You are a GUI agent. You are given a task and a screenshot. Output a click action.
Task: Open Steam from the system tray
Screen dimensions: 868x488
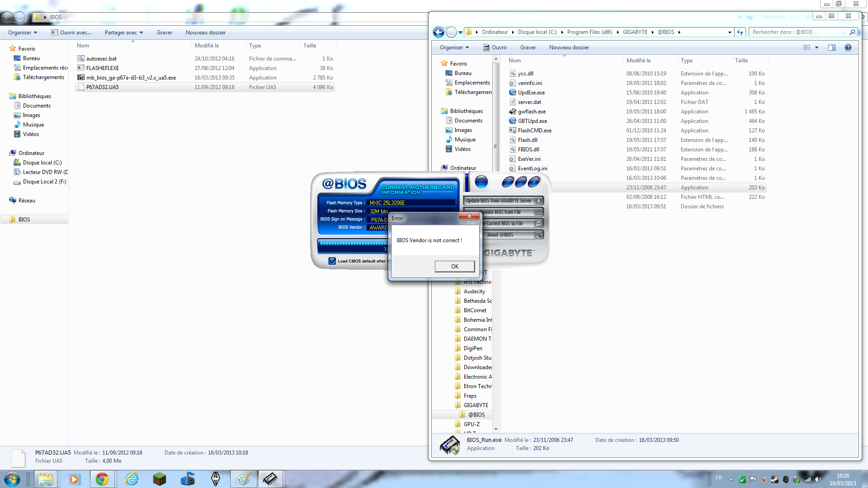pyautogui.click(x=775, y=479)
